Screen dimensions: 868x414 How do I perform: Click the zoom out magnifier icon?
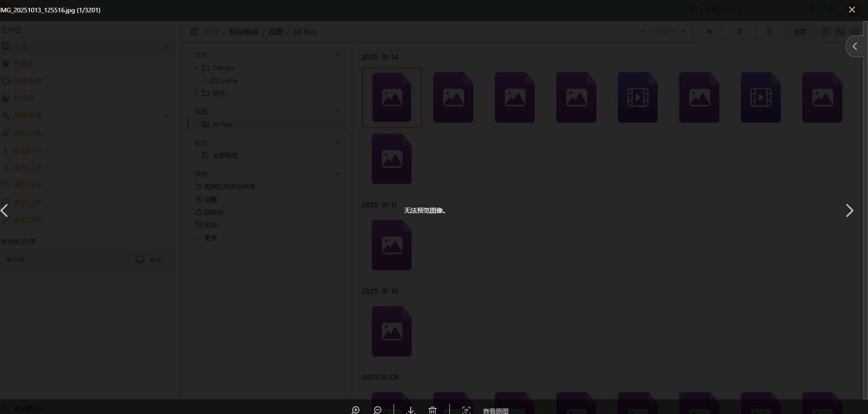tap(377, 410)
